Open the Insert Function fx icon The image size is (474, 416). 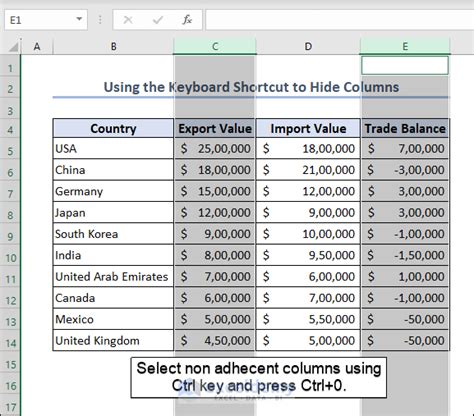pyautogui.click(x=187, y=20)
